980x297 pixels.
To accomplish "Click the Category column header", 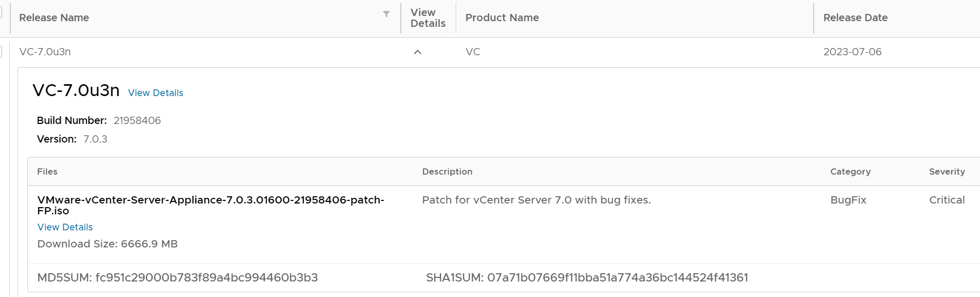I will [850, 171].
